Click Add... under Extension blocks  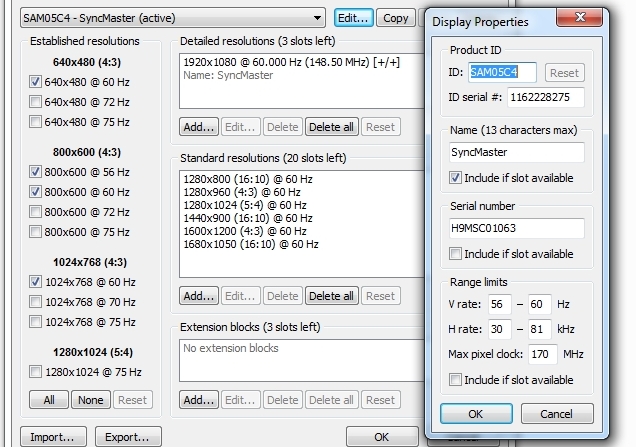point(199,400)
